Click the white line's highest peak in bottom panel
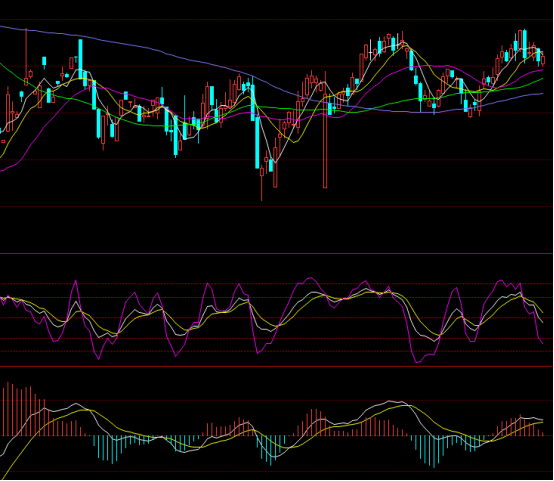This screenshot has width=554, height=481. point(390,401)
